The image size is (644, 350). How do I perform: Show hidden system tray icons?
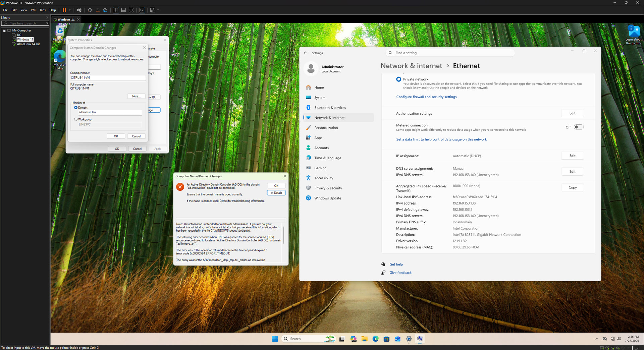596,339
